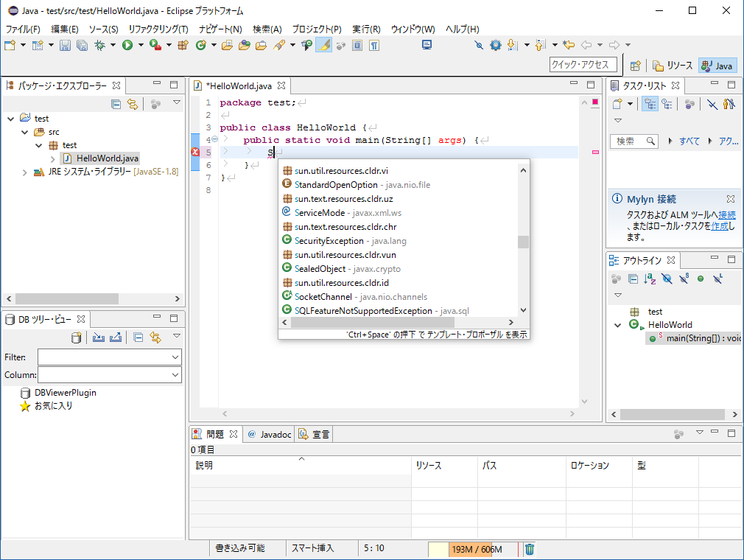
Task: Save the file using the floppy disk icon
Action: click(x=65, y=46)
